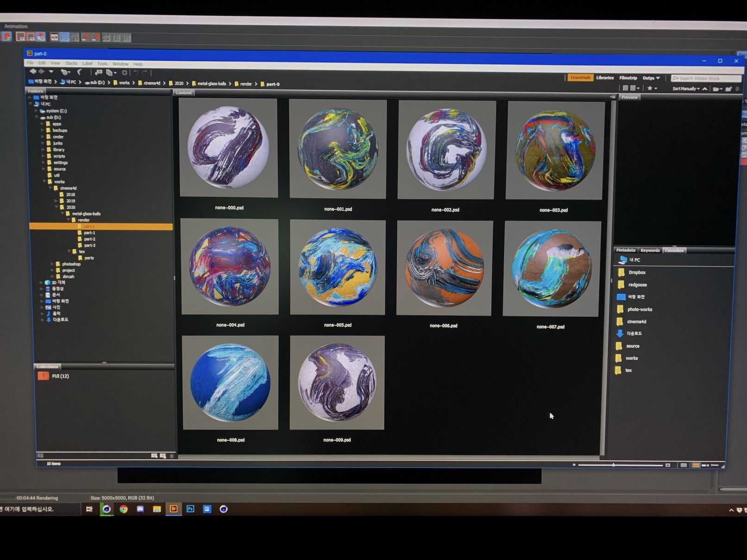747x560 pixels.
Task: Click the Get Photos from Camera icon
Action: click(98, 72)
